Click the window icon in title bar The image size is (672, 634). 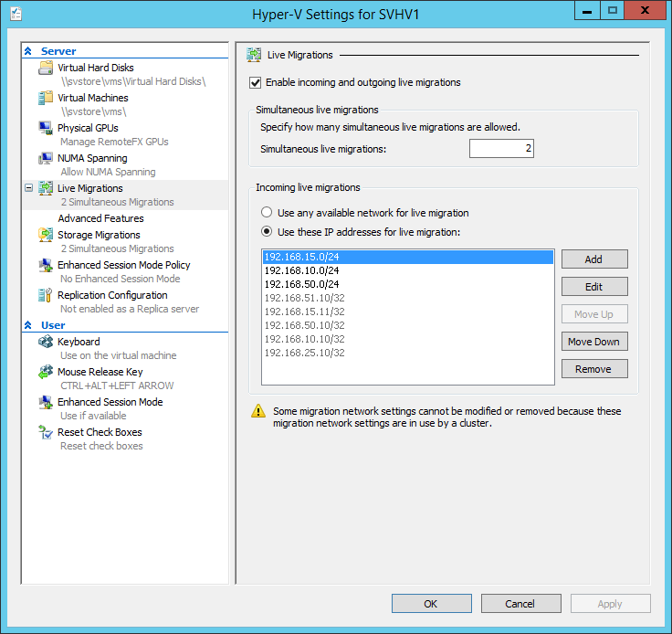tap(16, 14)
